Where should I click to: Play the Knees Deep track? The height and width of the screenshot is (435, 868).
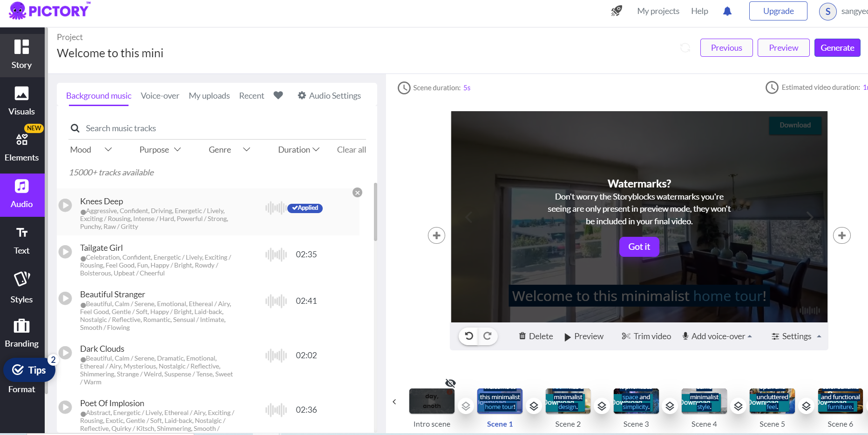pyautogui.click(x=65, y=205)
